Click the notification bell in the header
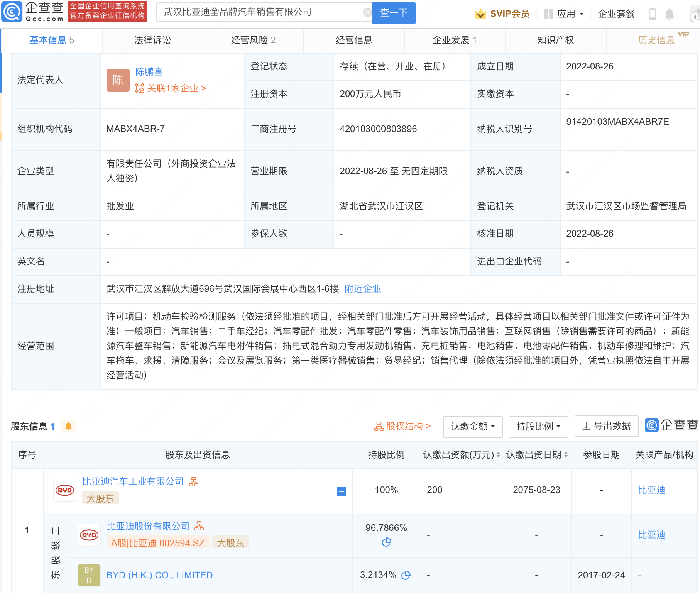The image size is (700, 593). (670, 14)
